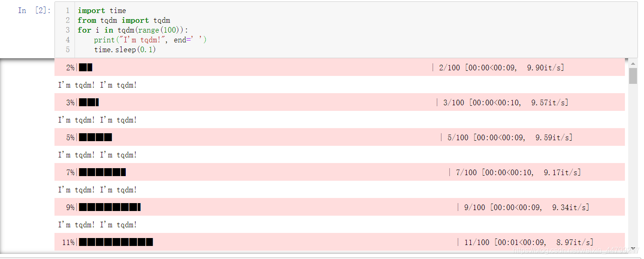The image size is (644, 259).
Task: Click the 3% progress bar fill
Action: pyautogui.click(x=89, y=102)
